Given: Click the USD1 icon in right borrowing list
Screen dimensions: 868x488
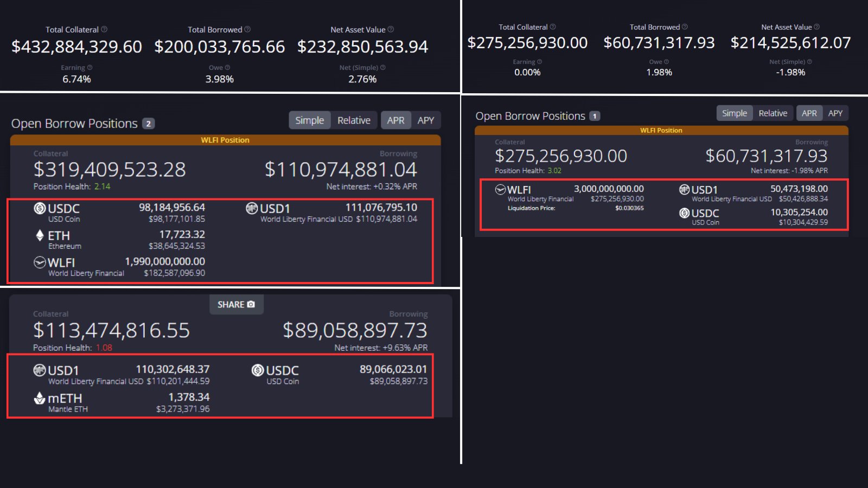Looking at the screenshot, I should [x=685, y=189].
